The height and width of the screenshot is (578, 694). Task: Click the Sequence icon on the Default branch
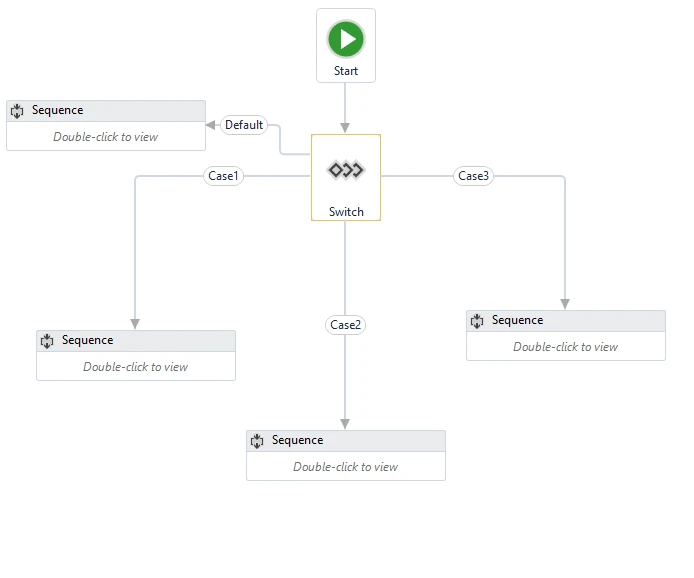[17, 111]
